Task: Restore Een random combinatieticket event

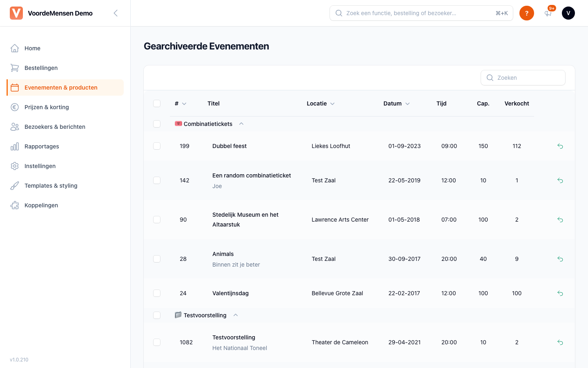Action: [x=560, y=180]
